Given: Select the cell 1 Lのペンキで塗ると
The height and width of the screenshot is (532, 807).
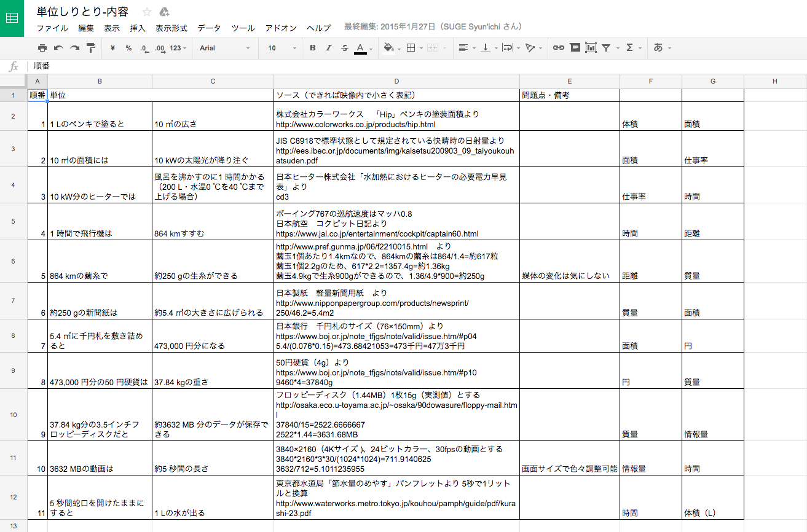Looking at the screenshot, I should pos(100,115).
